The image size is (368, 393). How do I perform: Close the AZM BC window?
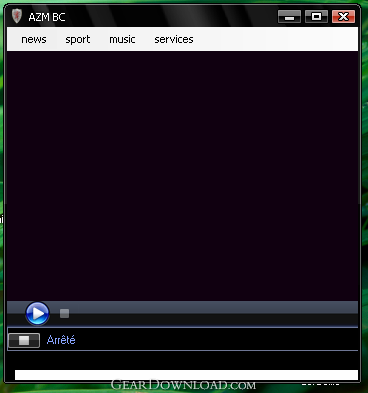tap(343, 16)
